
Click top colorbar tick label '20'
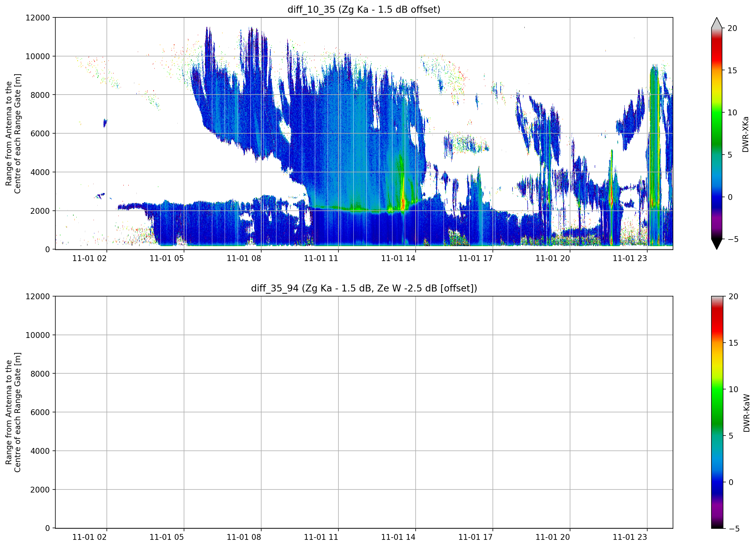click(732, 28)
